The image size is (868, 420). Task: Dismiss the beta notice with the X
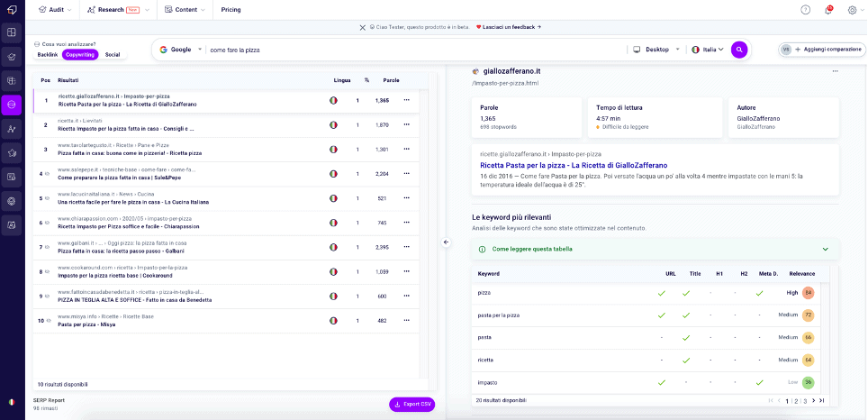pyautogui.click(x=363, y=27)
